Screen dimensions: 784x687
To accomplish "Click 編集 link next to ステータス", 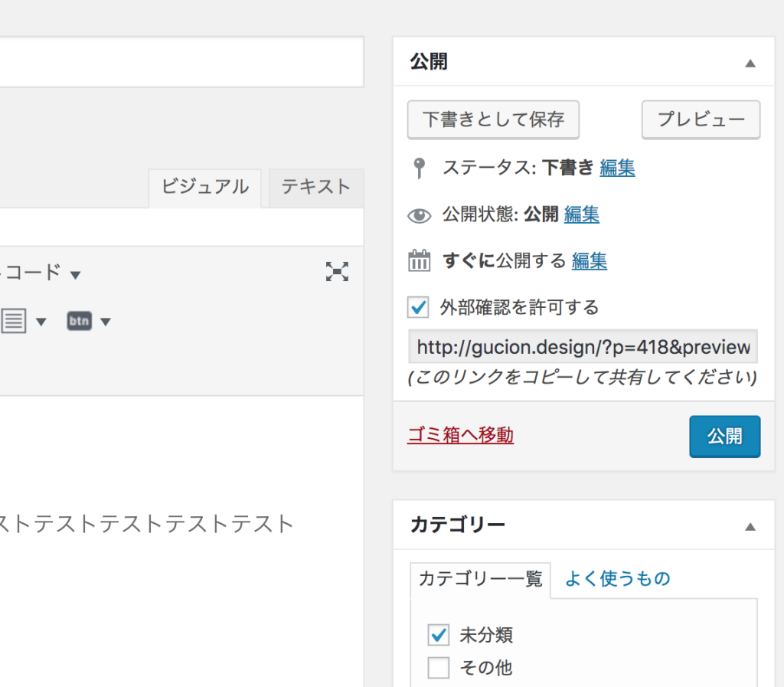I will [617, 168].
